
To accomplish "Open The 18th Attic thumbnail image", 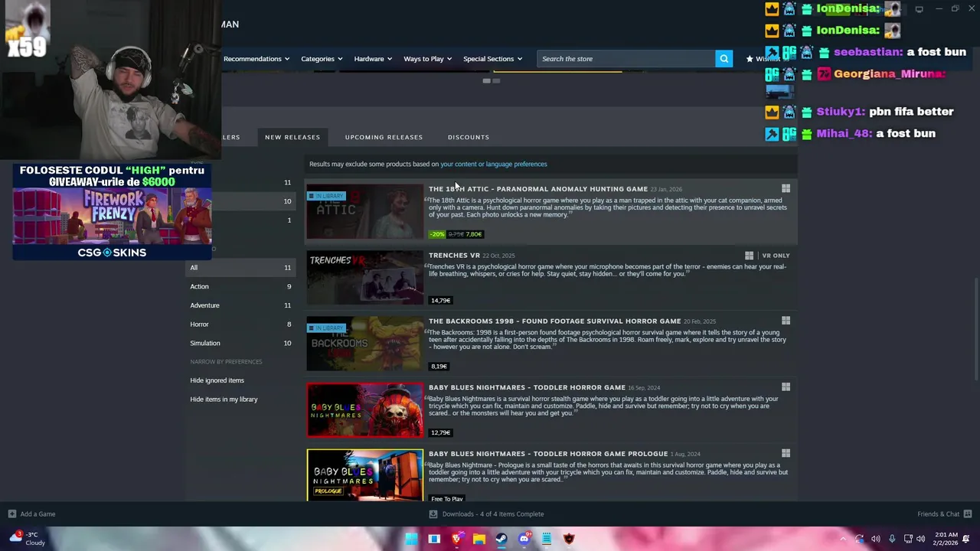I will click(364, 211).
